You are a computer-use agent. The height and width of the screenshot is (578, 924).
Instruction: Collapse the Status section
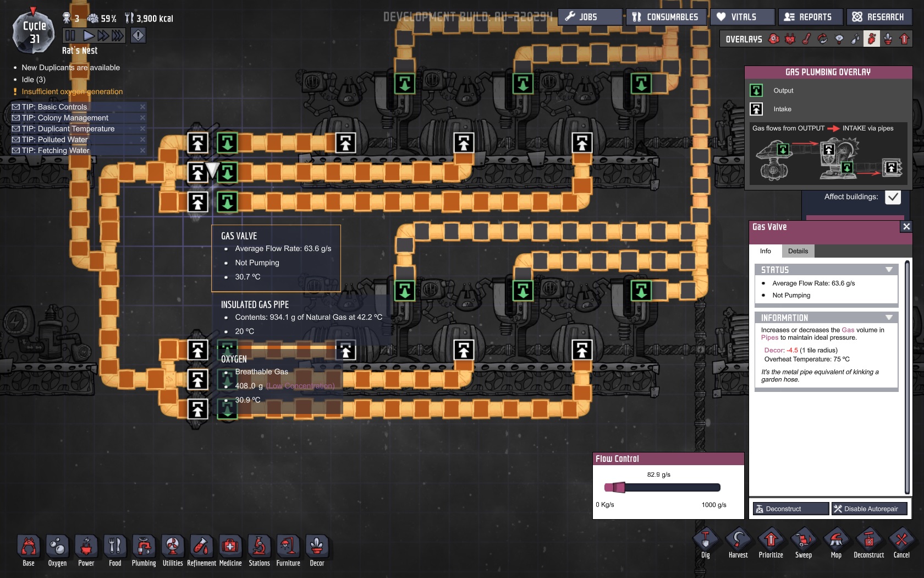point(889,270)
